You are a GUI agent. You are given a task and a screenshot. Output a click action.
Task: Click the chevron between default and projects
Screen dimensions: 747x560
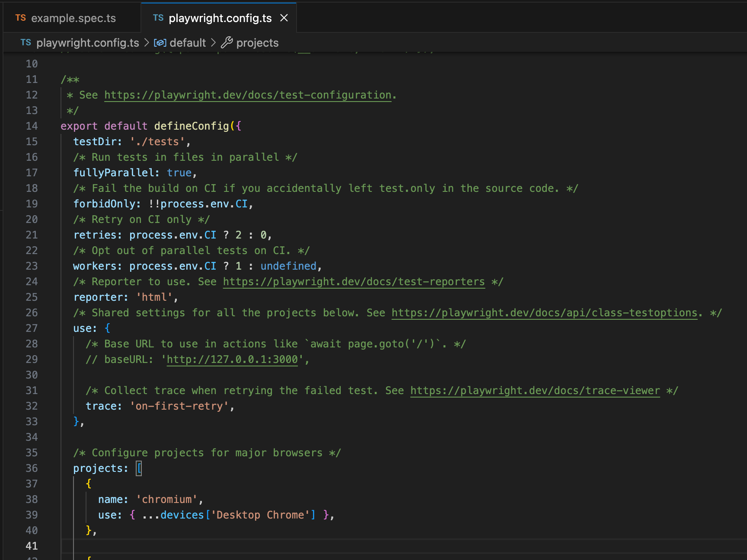(x=213, y=43)
